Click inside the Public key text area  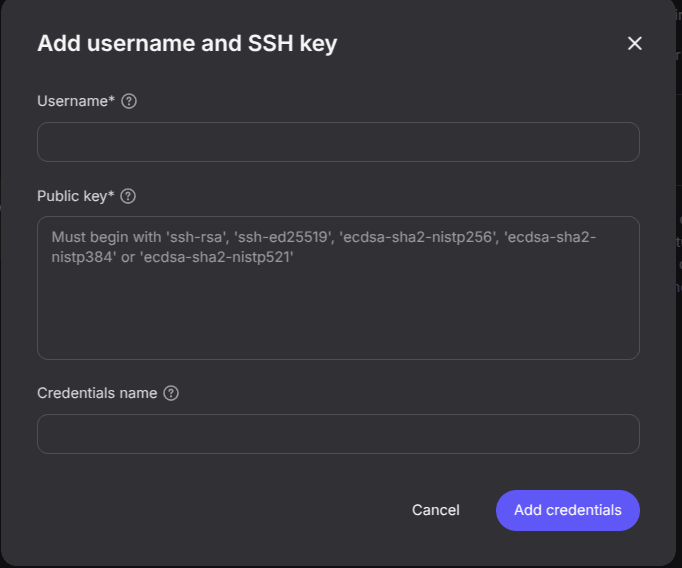338,300
